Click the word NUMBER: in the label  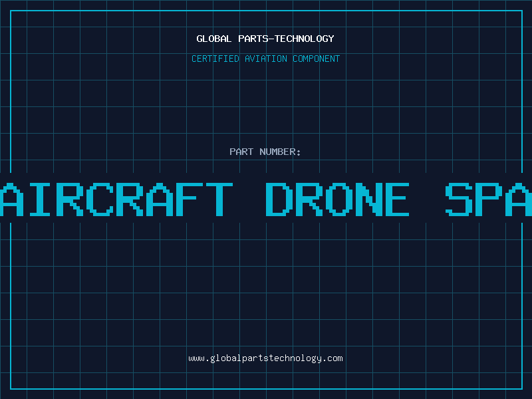point(280,152)
